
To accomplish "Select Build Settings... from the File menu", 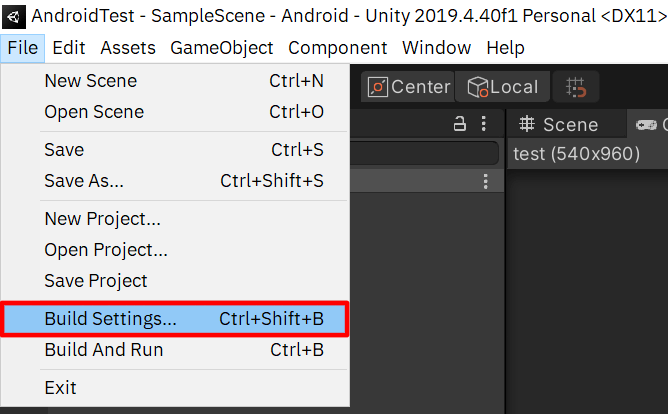I will [175, 319].
